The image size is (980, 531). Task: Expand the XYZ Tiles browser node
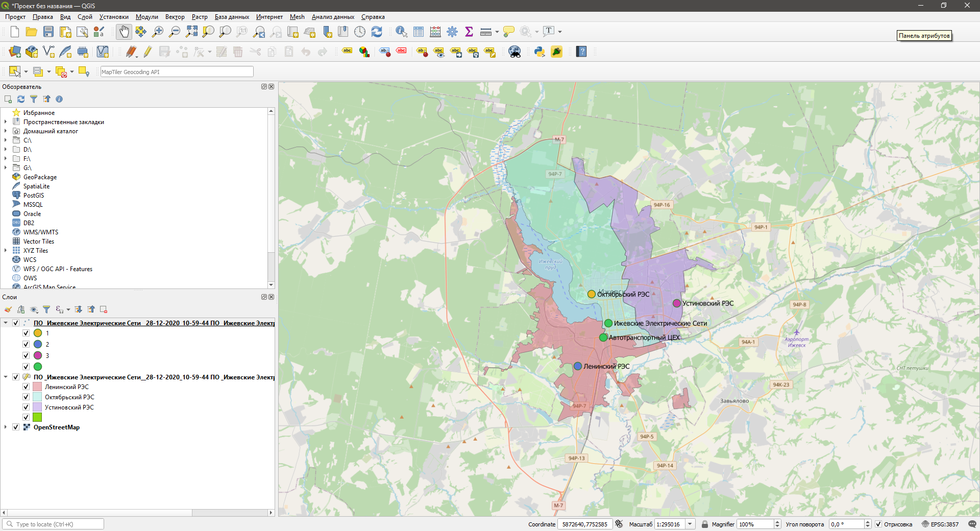coord(6,251)
